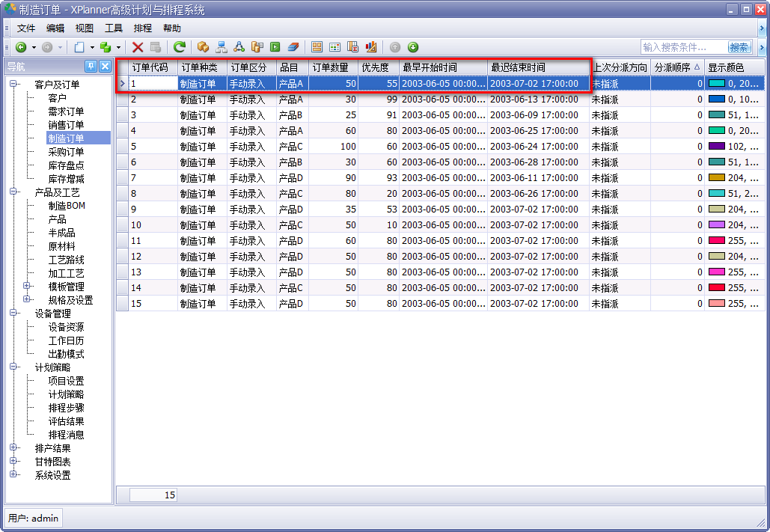Select 工作日历 in navigation tree
This screenshot has height=532, width=770.
pyautogui.click(x=66, y=340)
